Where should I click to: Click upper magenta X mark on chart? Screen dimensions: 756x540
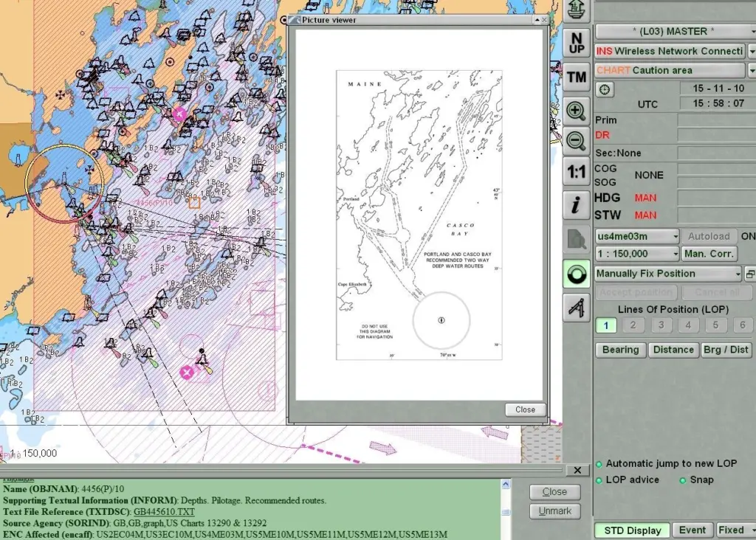pos(179,114)
